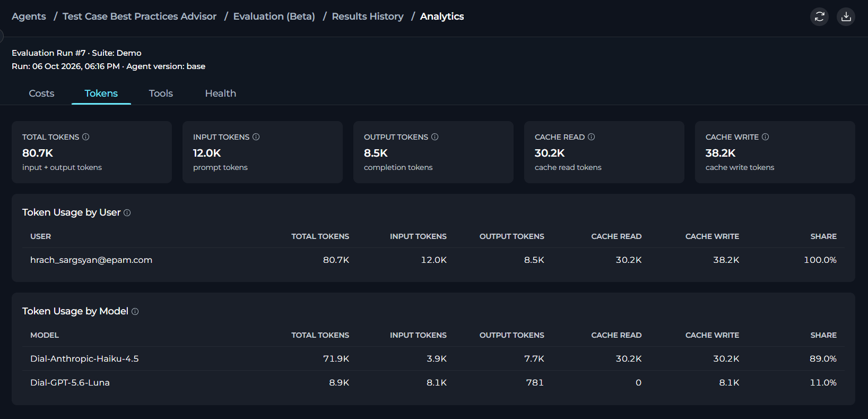Open the Total Tokens info icon
The image size is (868, 419).
(x=85, y=137)
